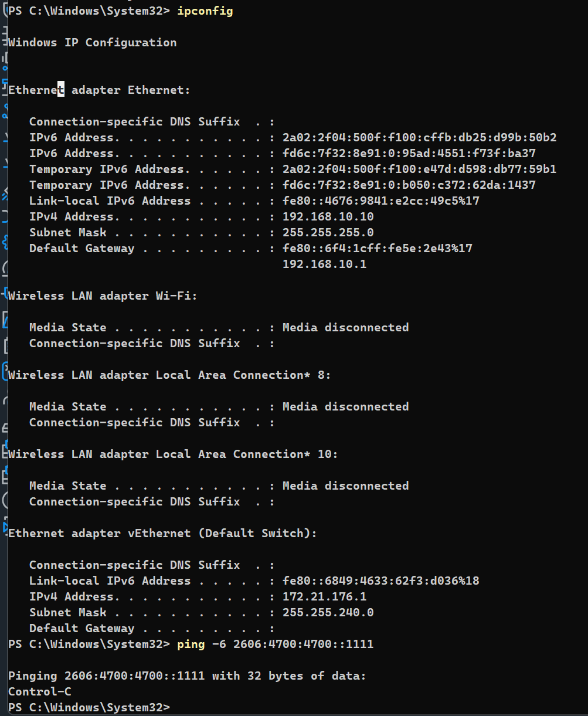Viewport: 588px width, 716px height.
Task: Click the IPv6 address ending in ba37
Action: tap(409, 153)
